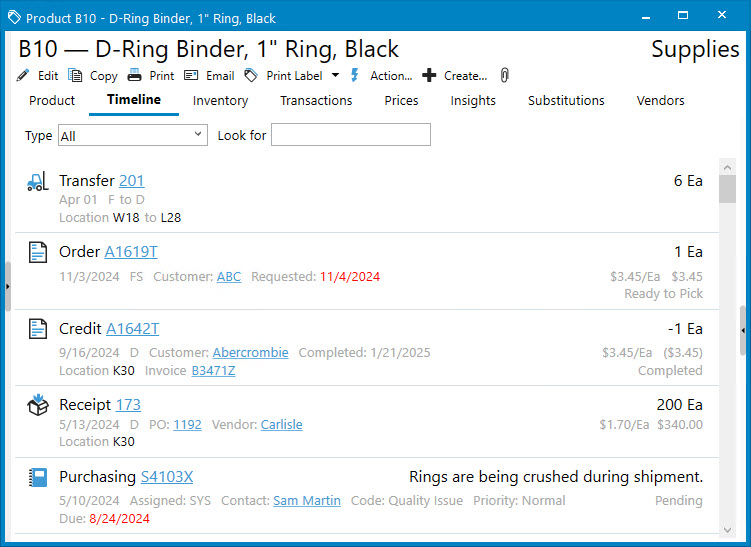Click the Create... button text

click(x=466, y=76)
